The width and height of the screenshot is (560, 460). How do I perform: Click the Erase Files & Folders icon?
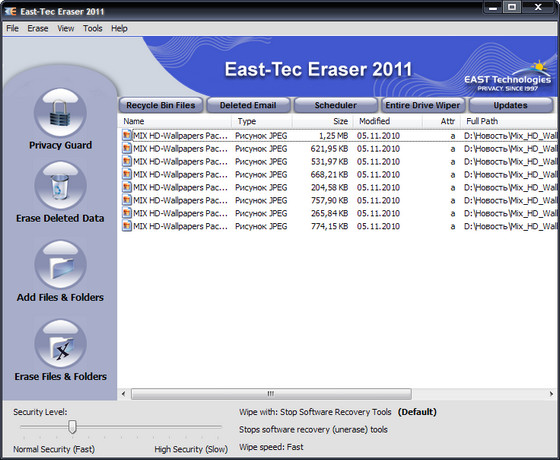click(x=60, y=344)
